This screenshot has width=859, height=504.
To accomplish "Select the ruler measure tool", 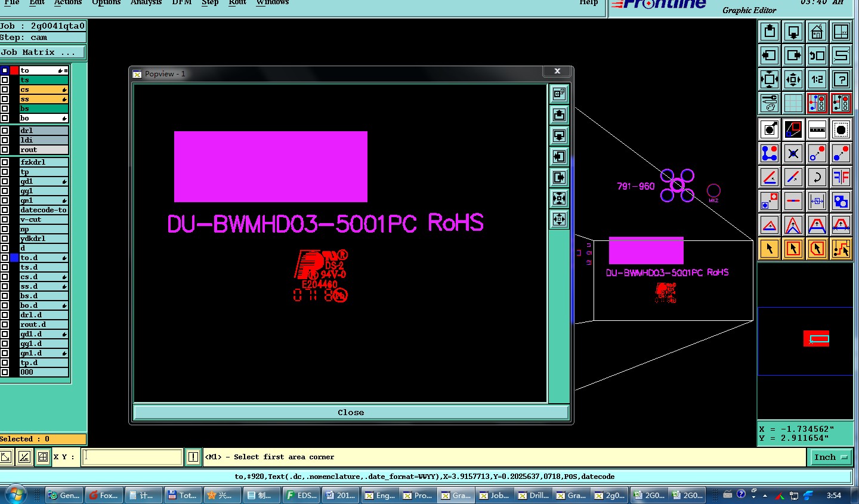I will pos(817,129).
